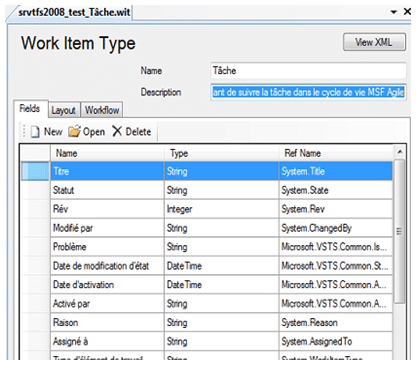Click the String type cell of Titre
The width and height of the screenshot is (416, 366).
click(x=222, y=171)
